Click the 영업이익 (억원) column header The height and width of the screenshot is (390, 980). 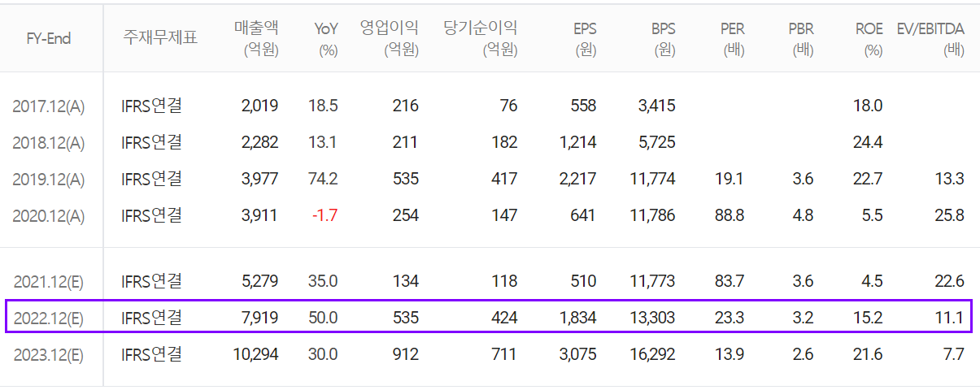[x=390, y=39]
